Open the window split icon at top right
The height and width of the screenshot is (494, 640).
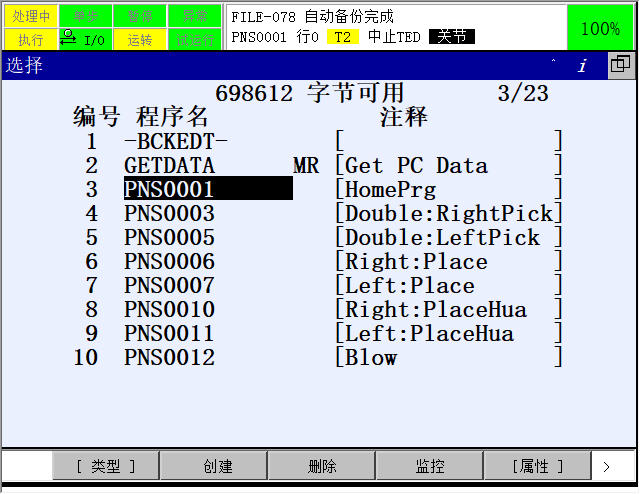coord(621,65)
